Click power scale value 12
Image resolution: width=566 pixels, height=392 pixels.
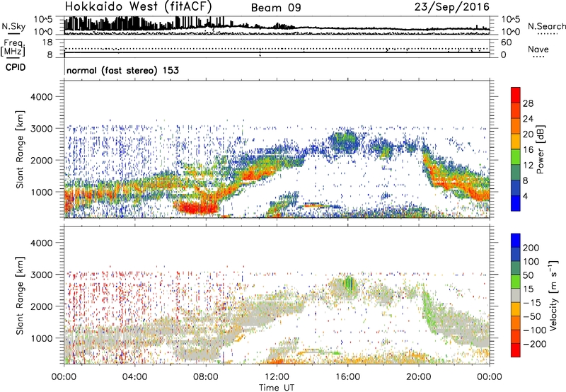[528, 166]
